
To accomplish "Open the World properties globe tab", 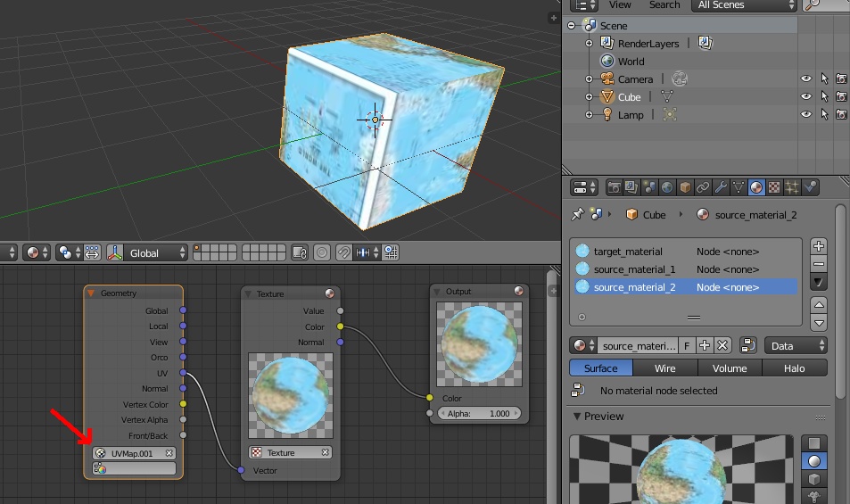I will click(667, 187).
